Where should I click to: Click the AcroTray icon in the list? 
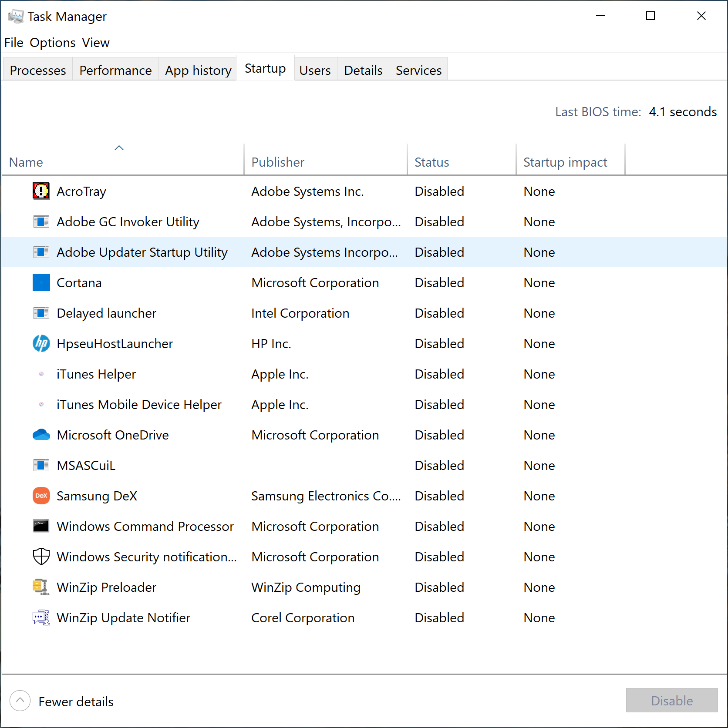(x=41, y=191)
